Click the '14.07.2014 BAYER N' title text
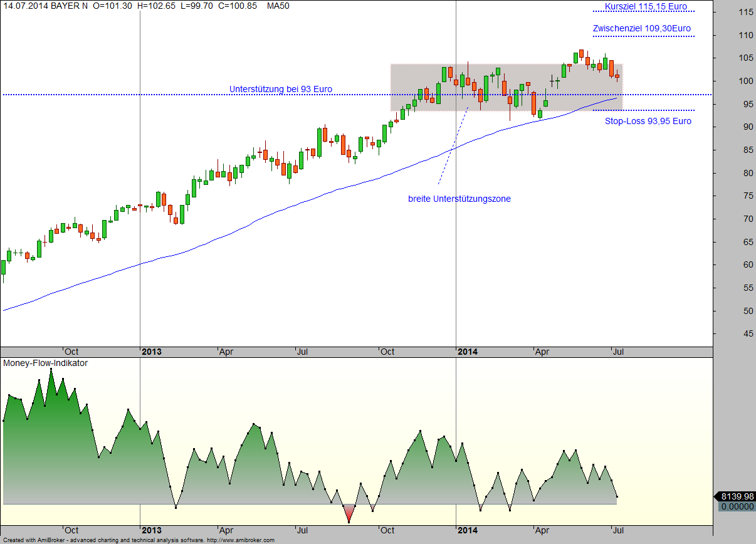Viewport: 756px width, 544px height. 45,6
